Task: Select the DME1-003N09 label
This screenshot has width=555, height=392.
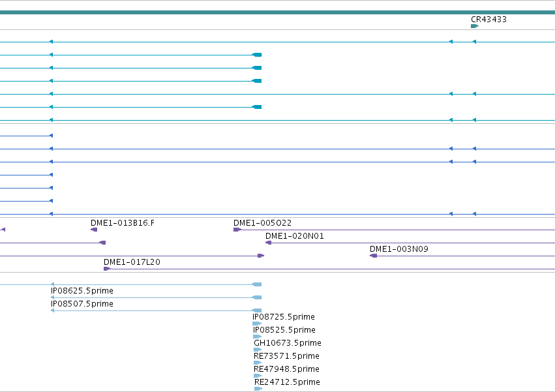Action: 399,249
